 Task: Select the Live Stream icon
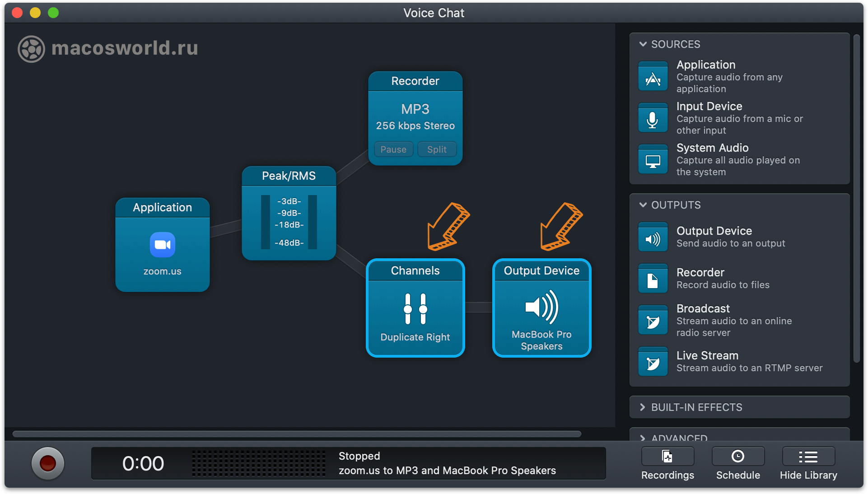click(x=653, y=362)
